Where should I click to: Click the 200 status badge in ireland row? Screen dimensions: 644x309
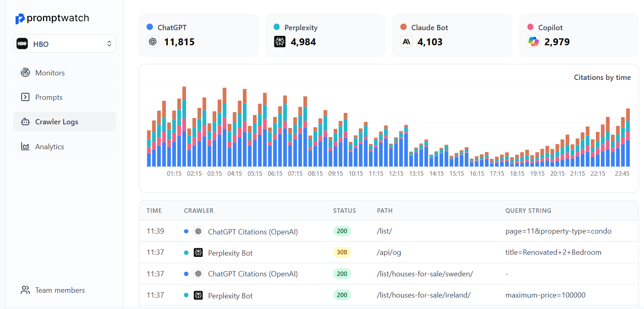click(342, 295)
